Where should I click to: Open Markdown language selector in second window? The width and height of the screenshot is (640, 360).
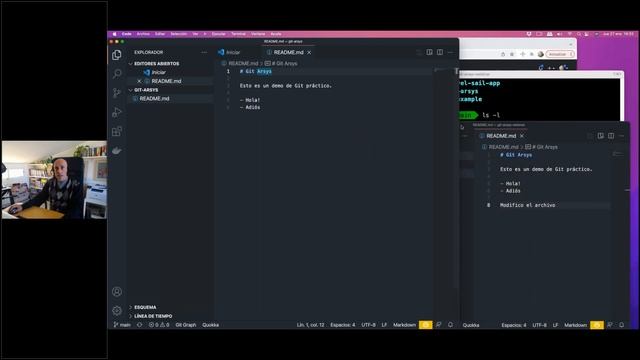576,325
